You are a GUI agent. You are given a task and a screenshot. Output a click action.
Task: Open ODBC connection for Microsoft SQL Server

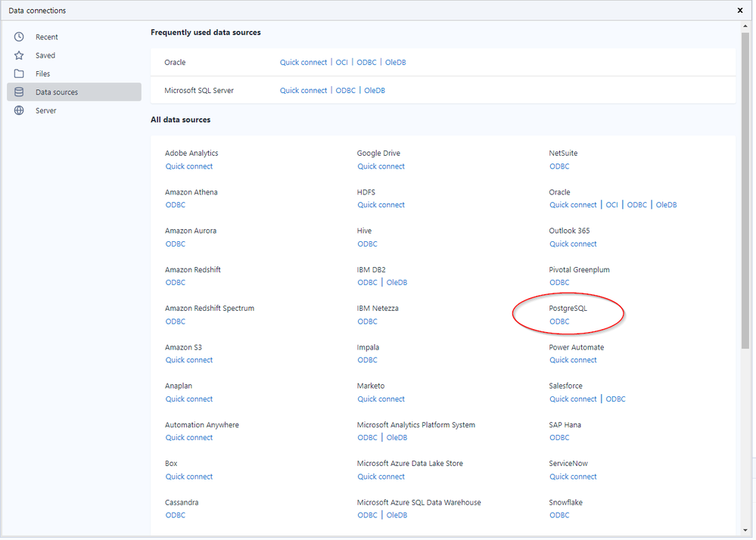pyautogui.click(x=345, y=90)
